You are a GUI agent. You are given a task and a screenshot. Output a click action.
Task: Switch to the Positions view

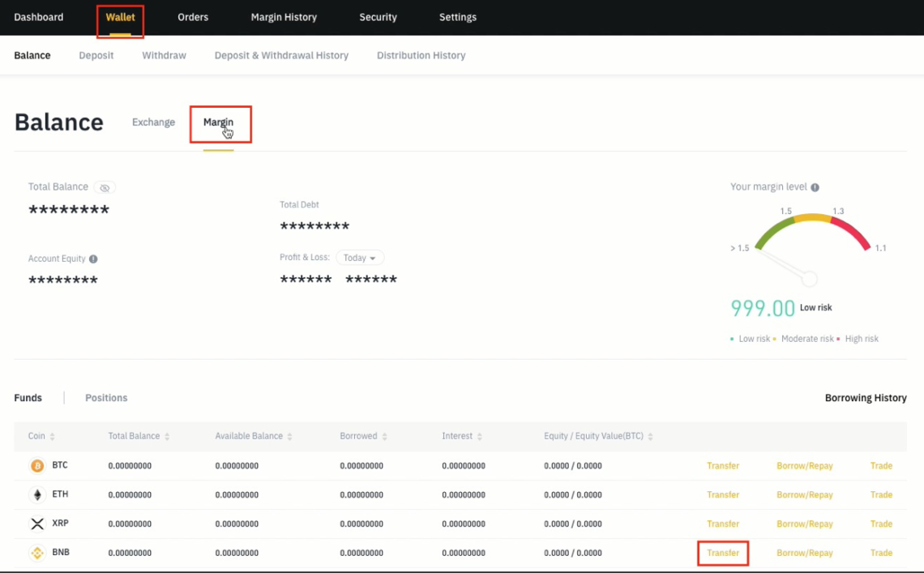click(x=105, y=398)
